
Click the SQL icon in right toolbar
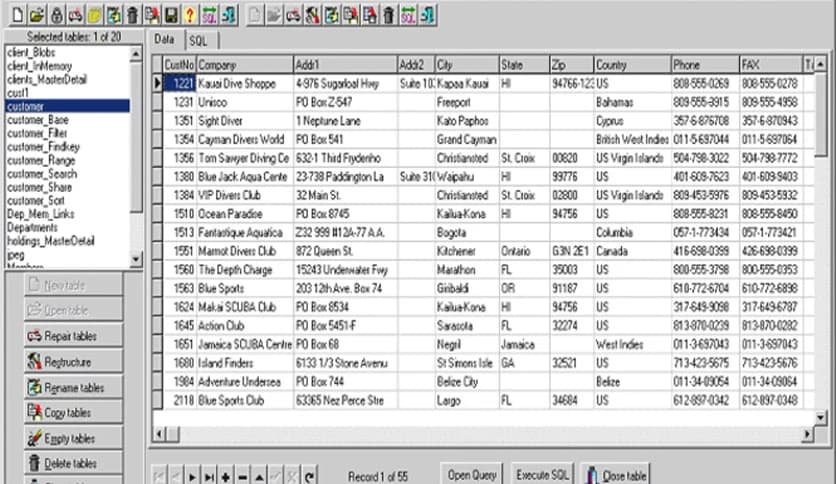tap(408, 15)
